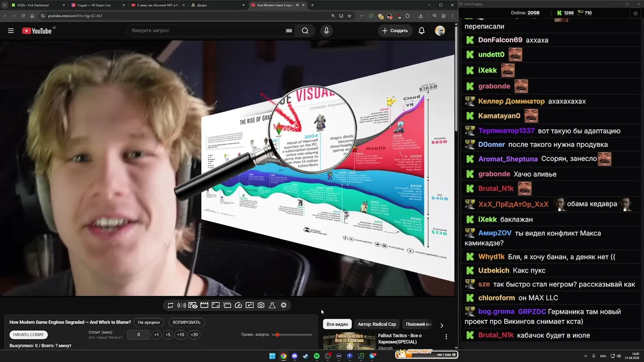Open the flask experiments icon

pos(272,305)
